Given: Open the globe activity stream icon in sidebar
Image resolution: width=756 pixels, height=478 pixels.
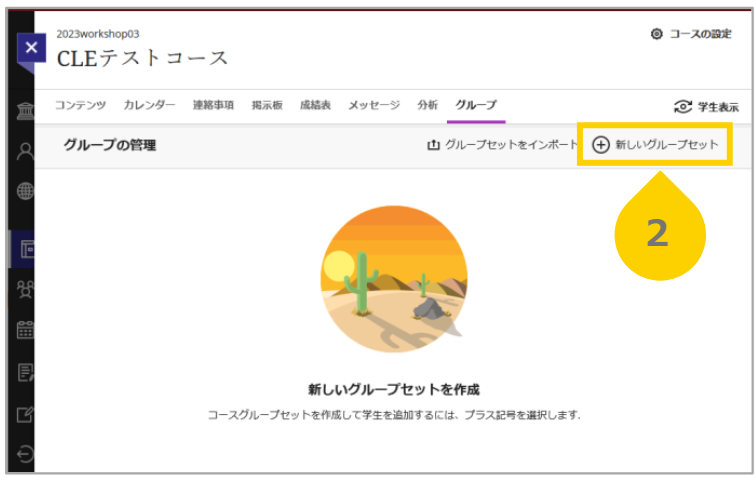Looking at the screenshot, I should coord(25,191).
